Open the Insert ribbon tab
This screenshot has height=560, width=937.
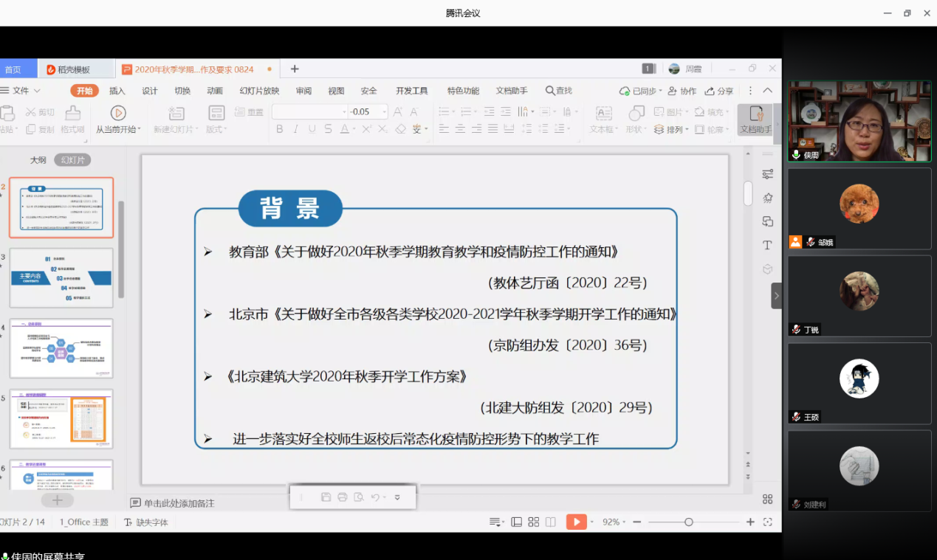pyautogui.click(x=117, y=91)
